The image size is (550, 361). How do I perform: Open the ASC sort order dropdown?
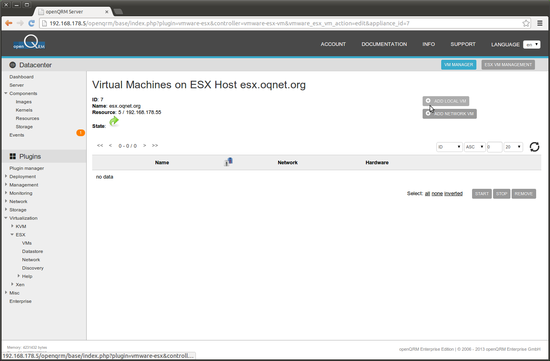pyautogui.click(x=475, y=147)
